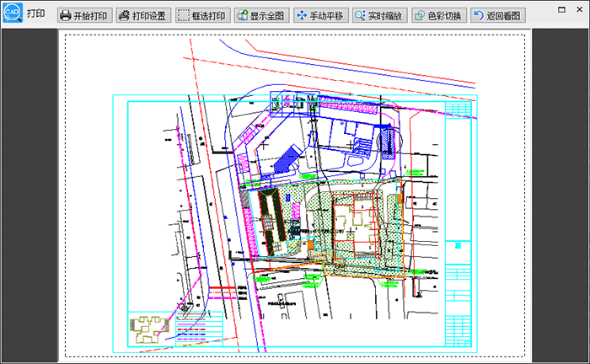The height and width of the screenshot is (364, 590).
Task: Click the title block in the drawing's right column
Action: pyautogui.click(x=458, y=224)
